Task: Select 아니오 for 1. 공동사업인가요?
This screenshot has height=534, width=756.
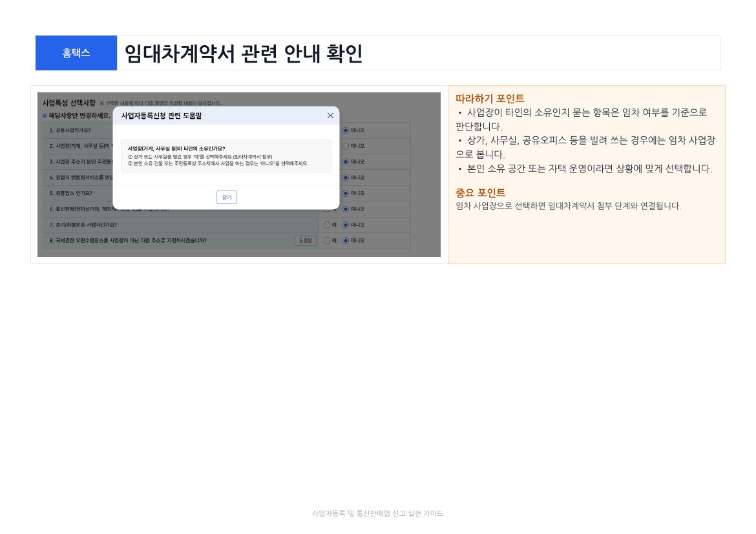Action: [x=346, y=130]
